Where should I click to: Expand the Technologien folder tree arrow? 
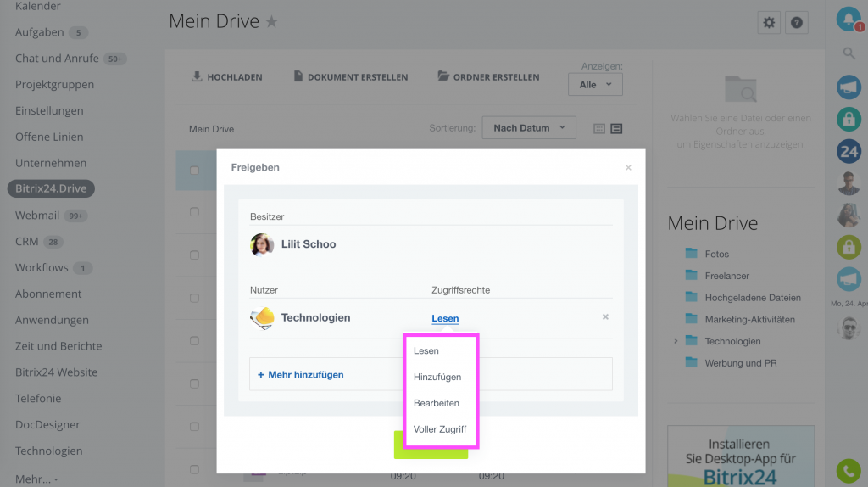[x=676, y=341]
